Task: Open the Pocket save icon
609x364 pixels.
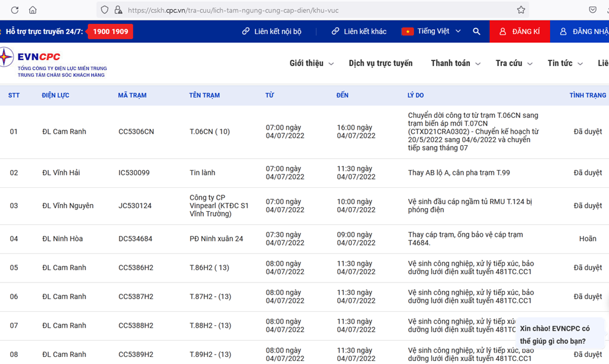Action: pos(592,10)
